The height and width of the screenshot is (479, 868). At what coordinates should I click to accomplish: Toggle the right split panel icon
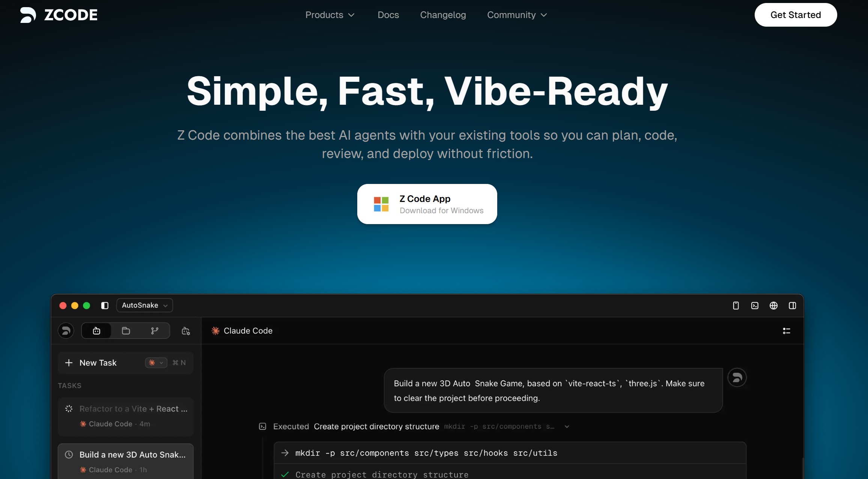pos(793,306)
